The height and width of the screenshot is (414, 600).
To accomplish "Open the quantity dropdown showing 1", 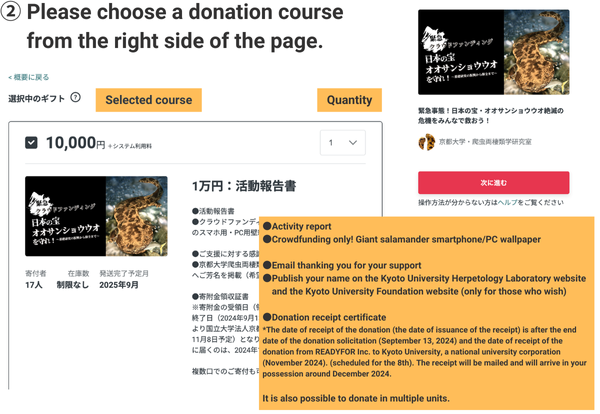I will click(x=342, y=143).
